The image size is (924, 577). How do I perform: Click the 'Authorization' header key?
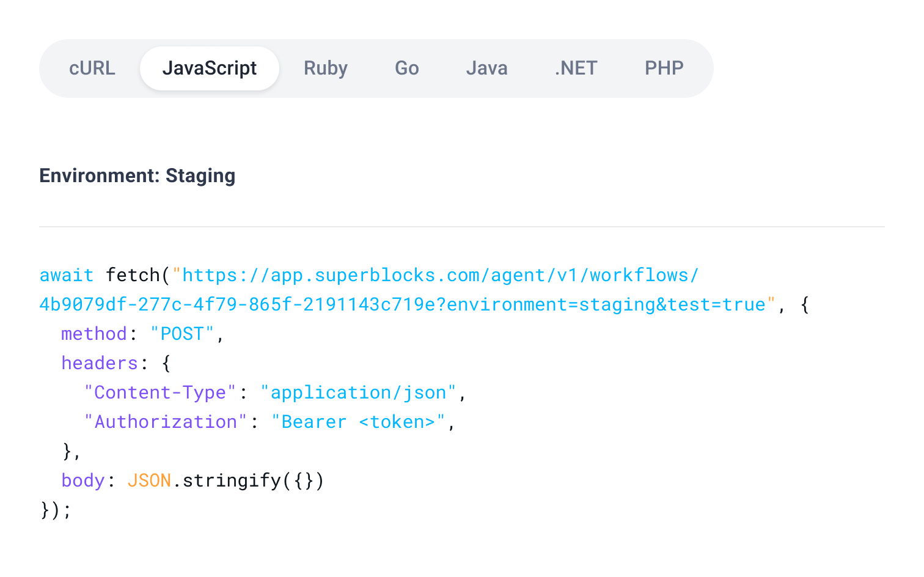point(166,422)
